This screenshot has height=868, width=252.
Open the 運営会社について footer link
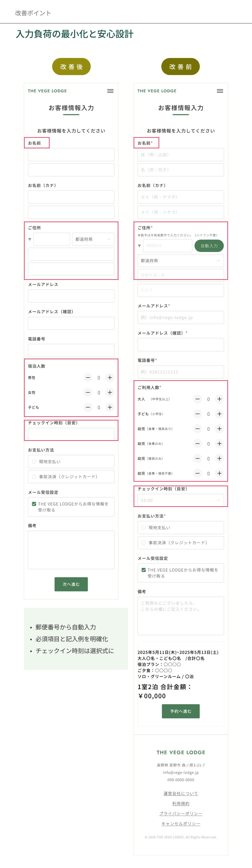point(181,793)
